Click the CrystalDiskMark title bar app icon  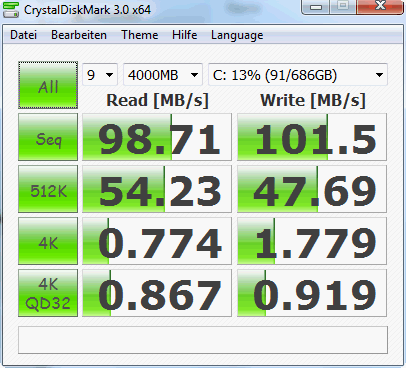[x=11, y=9]
